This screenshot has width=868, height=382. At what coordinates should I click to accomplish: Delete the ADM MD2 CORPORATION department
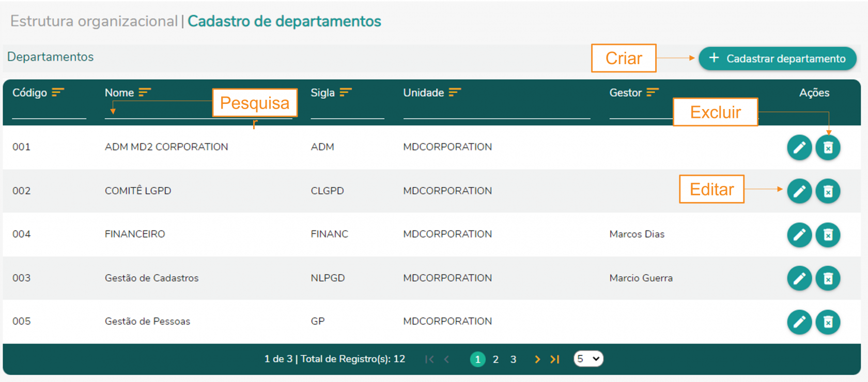click(x=828, y=147)
